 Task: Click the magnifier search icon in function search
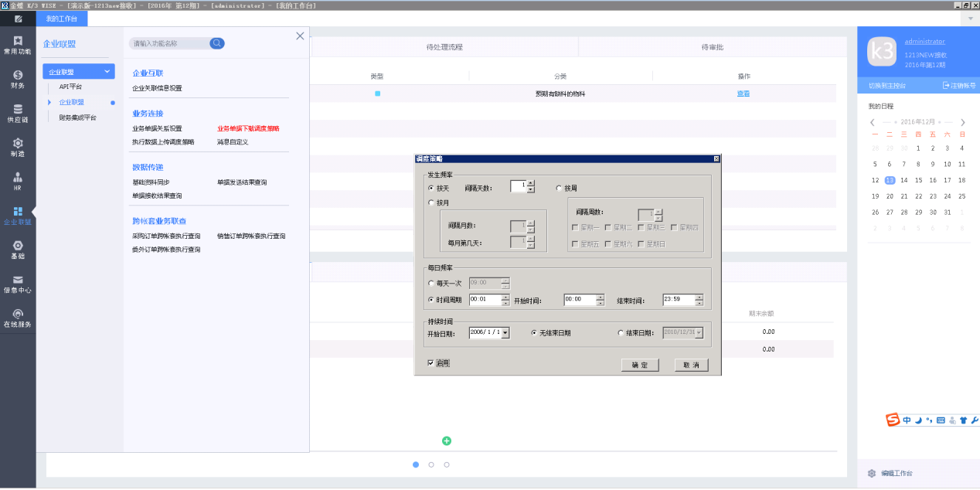pos(217,43)
